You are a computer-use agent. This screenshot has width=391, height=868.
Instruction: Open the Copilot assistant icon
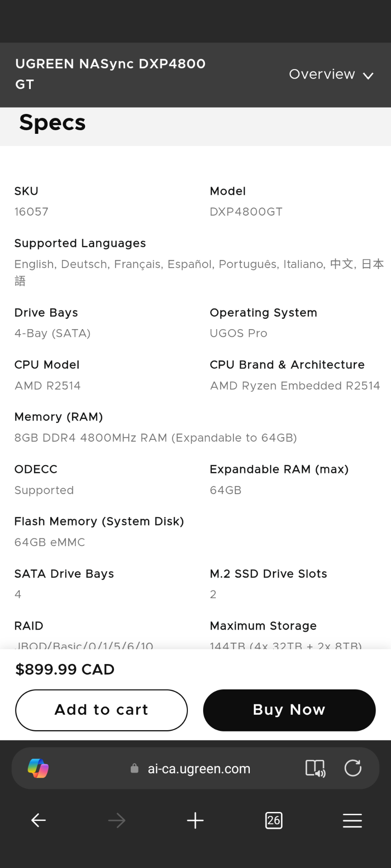point(38,768)
